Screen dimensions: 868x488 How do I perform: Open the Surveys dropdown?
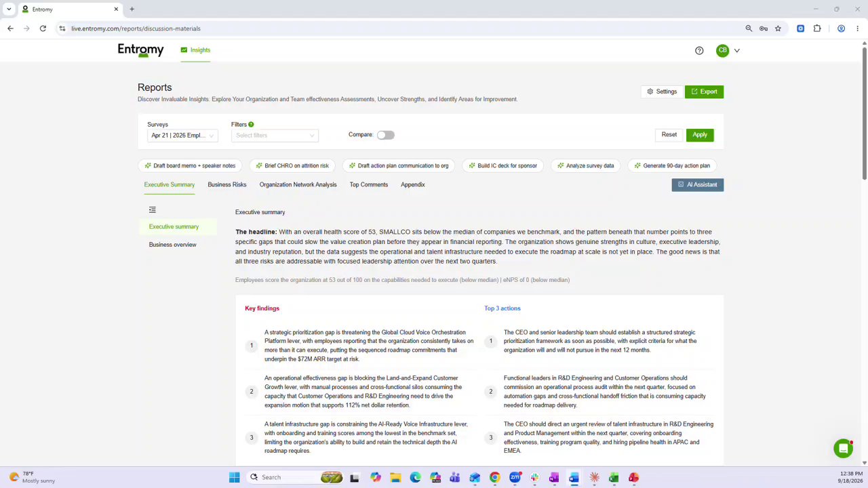[182, 136]
